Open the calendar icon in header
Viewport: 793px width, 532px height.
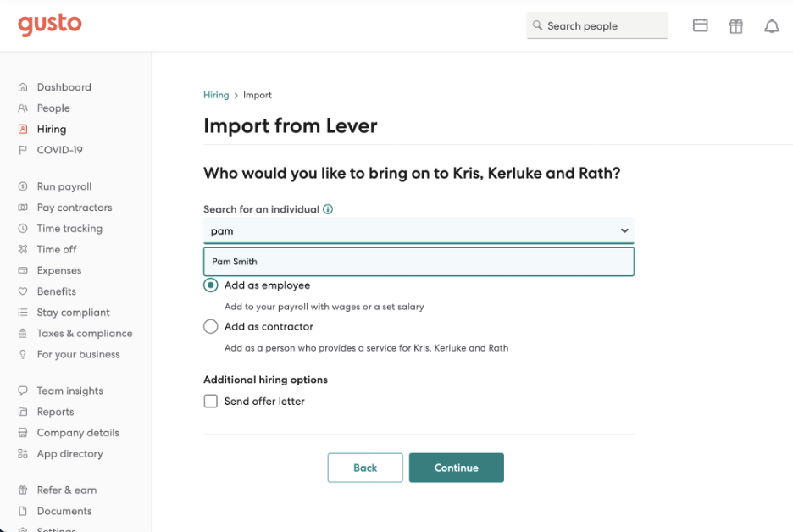[700, 25]
